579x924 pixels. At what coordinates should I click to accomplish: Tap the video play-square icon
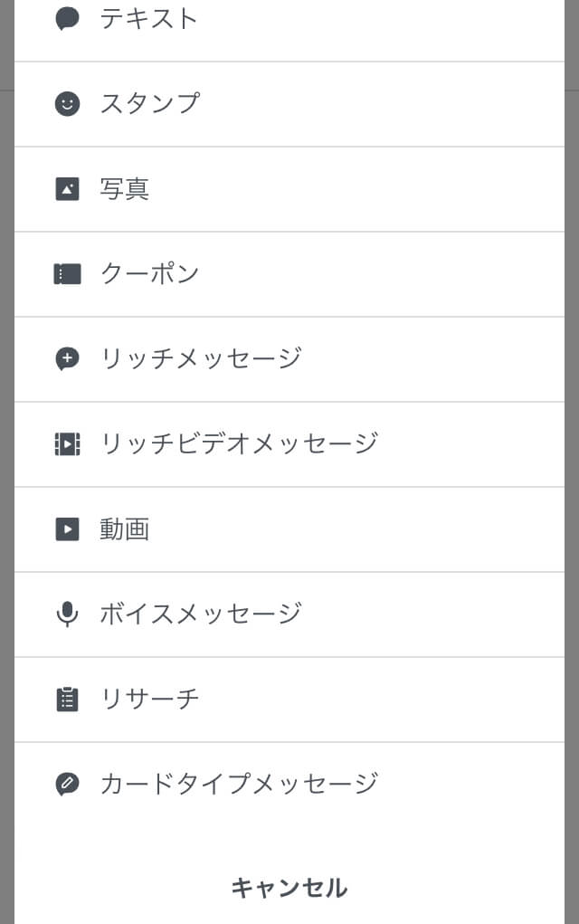click(x=67, y=529)
